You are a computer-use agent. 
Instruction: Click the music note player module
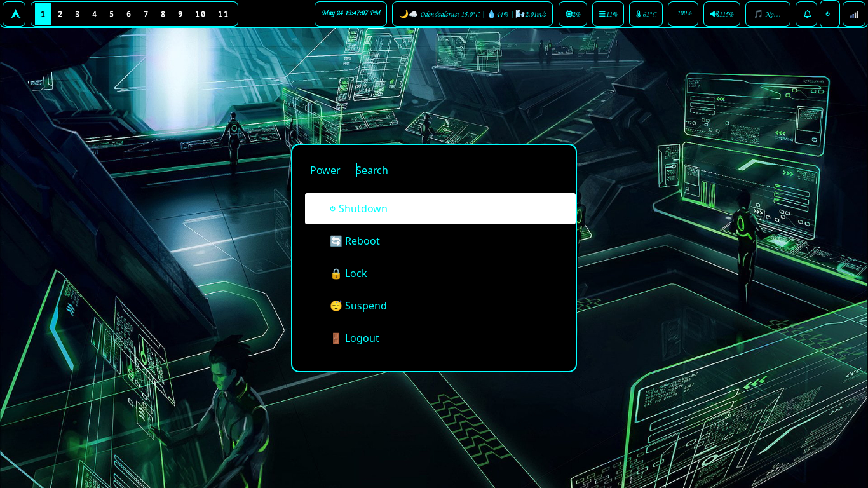(768, 14)
